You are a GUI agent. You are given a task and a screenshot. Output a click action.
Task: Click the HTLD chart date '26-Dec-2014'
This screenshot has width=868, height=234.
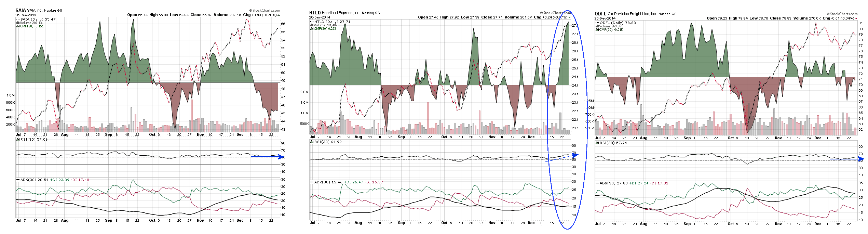(320, 17)
